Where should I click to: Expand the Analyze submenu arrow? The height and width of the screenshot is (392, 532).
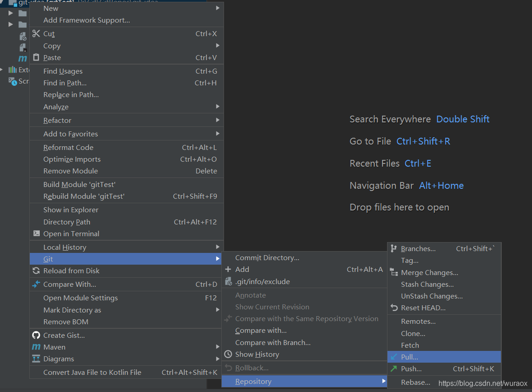[218, 107]
